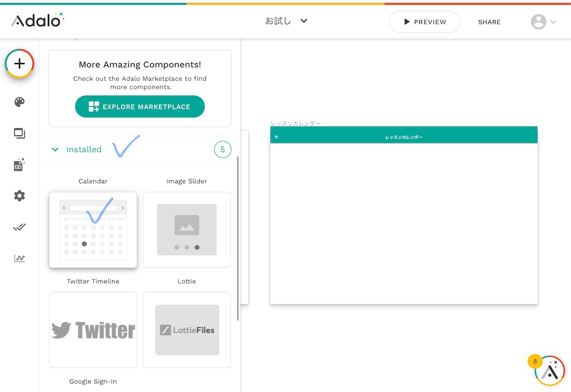Screen dimensions: 571x392
Task: Open the Analytics chart icon in the sidebar
Action: [x=20, y=258]
